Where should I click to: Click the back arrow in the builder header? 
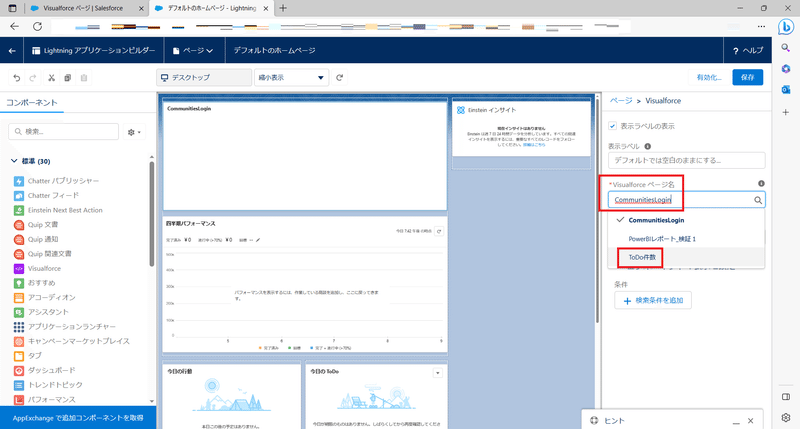12,51
